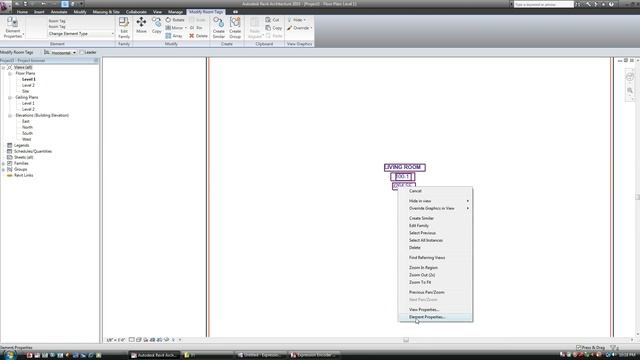Viewport: 640px width, 360px height.
Task: Collapse the Ceiling Plans tree node
Action: 10,98
